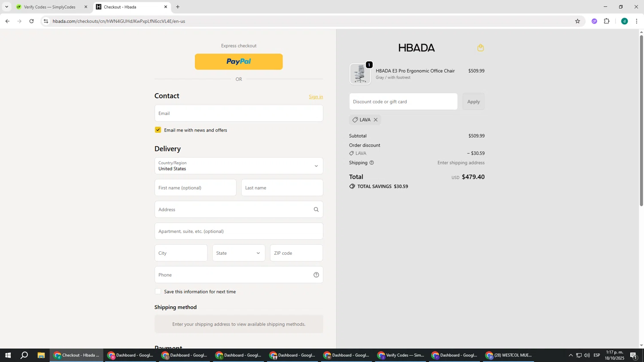Open the Verify Codes taskbar window
The image size is (644, 362).
401,355
